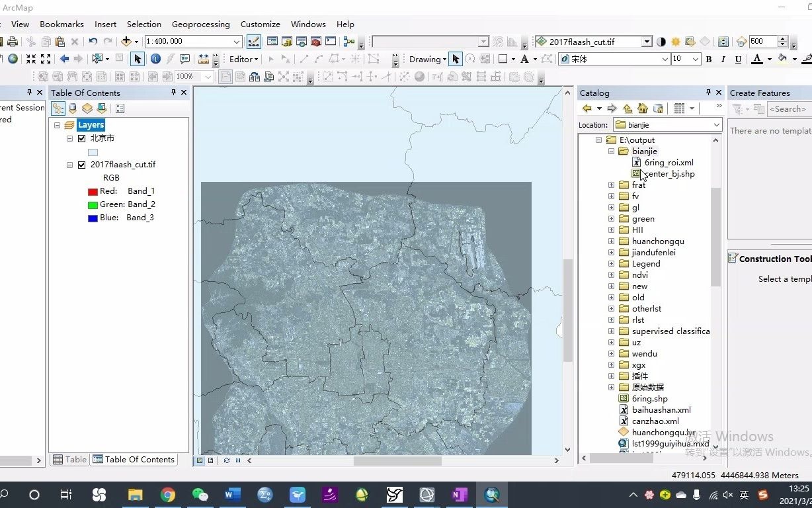
Task: Switch to the Table tab
Action: coord(70,460)
